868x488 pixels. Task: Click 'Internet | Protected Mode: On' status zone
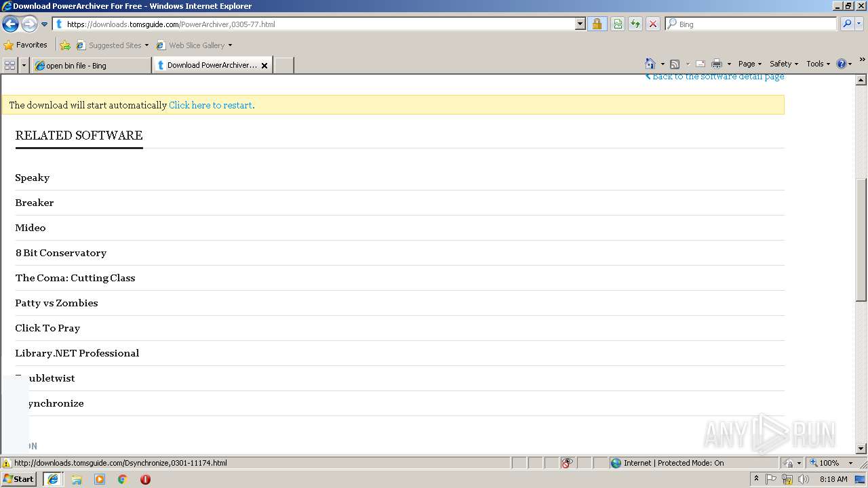tap(693, 463)
